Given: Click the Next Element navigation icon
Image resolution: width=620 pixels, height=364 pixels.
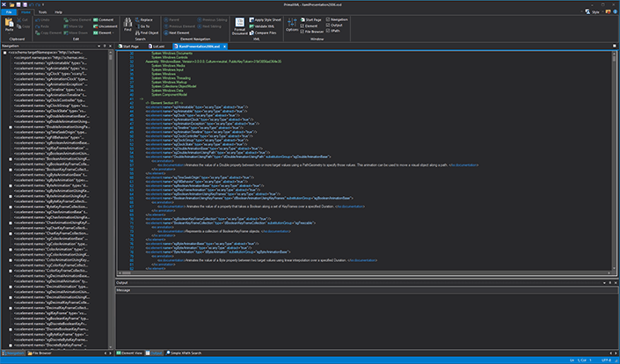Looking at the screenshot, I should [166, 33].
